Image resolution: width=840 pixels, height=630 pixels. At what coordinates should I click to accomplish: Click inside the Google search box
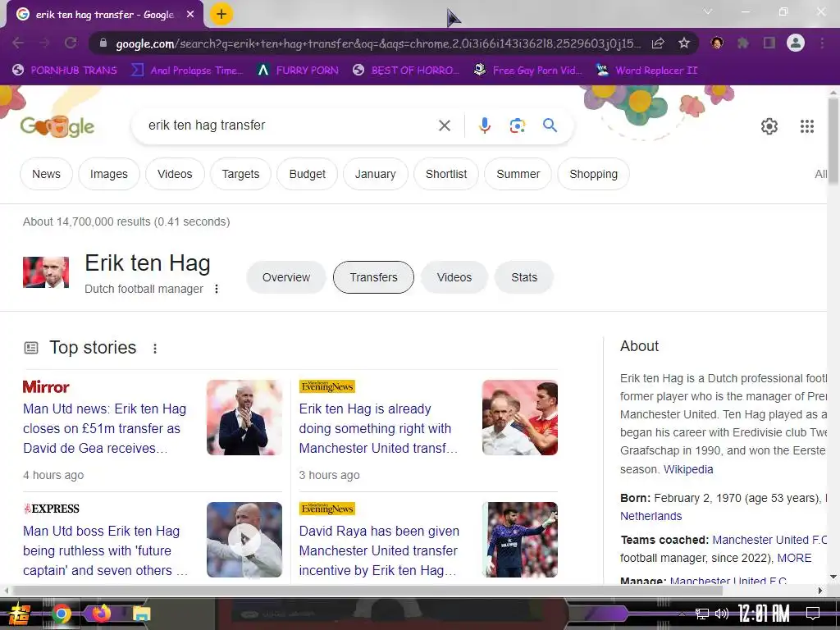tap(286, 126)
